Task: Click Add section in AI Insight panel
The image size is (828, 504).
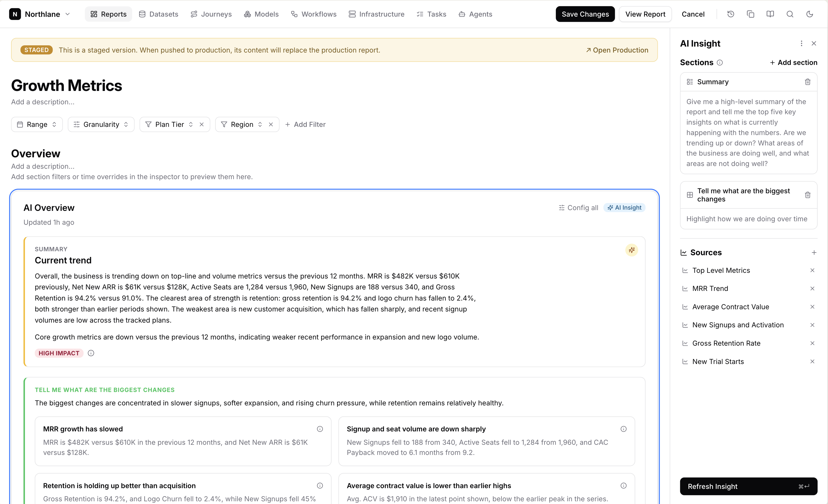Action: 793,62
